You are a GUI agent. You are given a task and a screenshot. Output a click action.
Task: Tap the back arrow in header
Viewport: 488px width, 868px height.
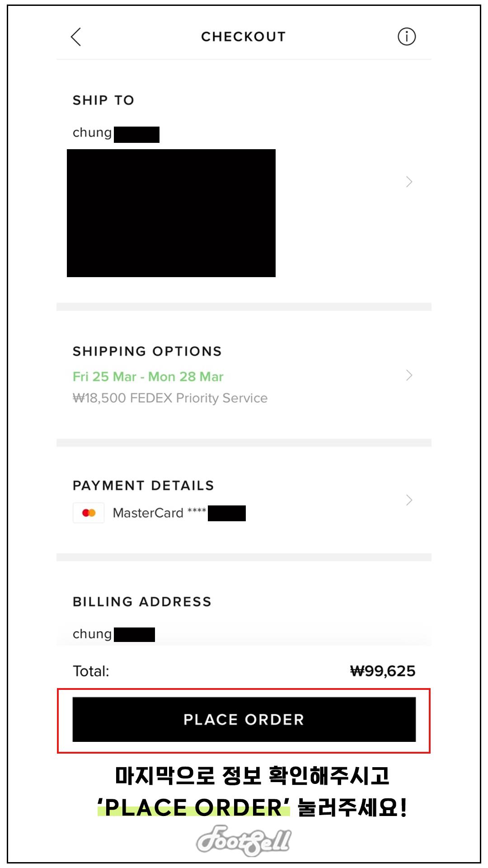pyautogui.click(x=76, y=37)
